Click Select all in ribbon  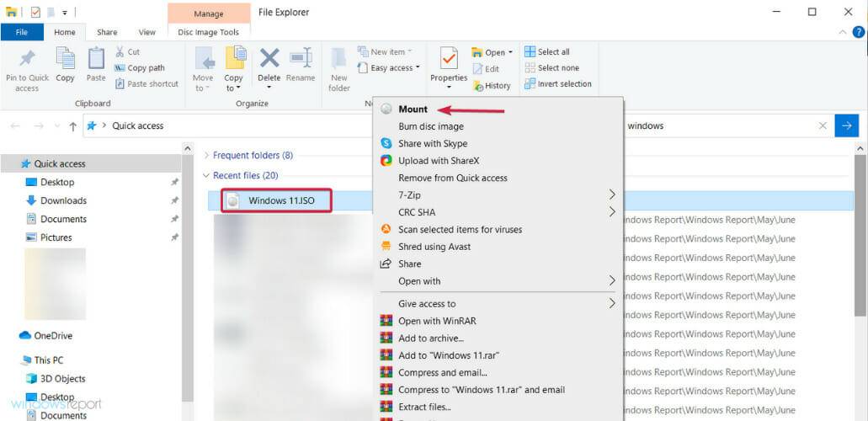547,51
